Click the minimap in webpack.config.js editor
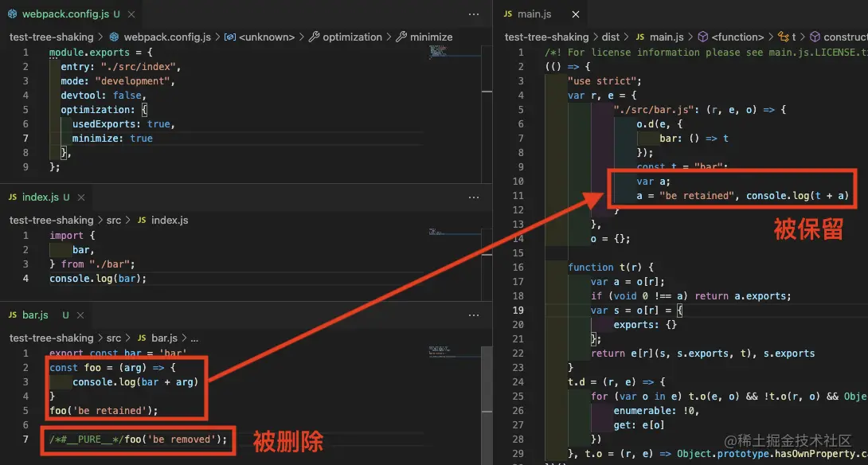 [x=438, y=53]
